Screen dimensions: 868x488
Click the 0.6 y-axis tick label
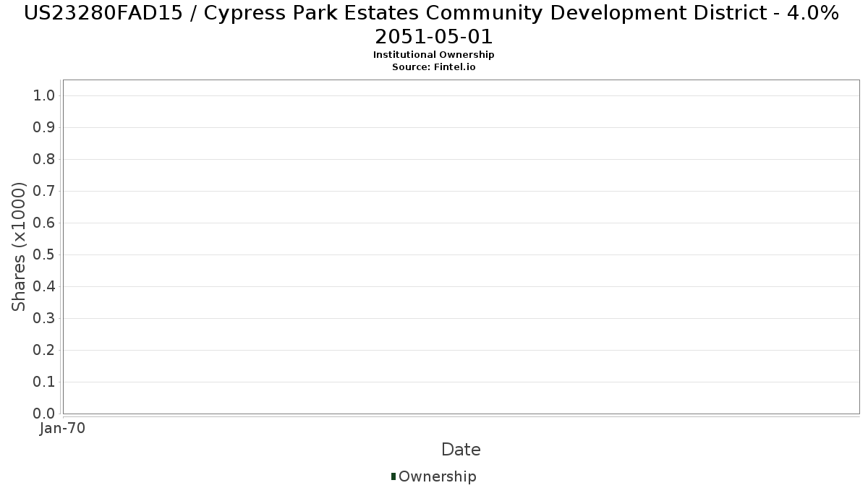(x=44, y=223)
